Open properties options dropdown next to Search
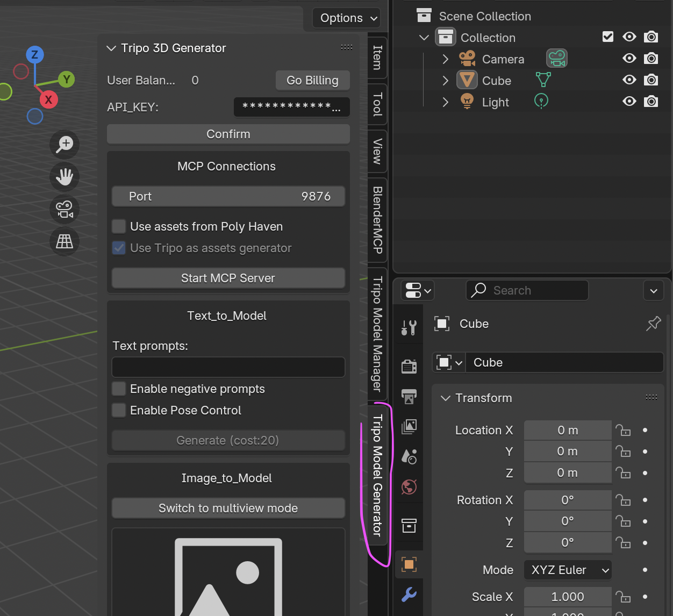 pyautogui.click(x=654, y=291)
